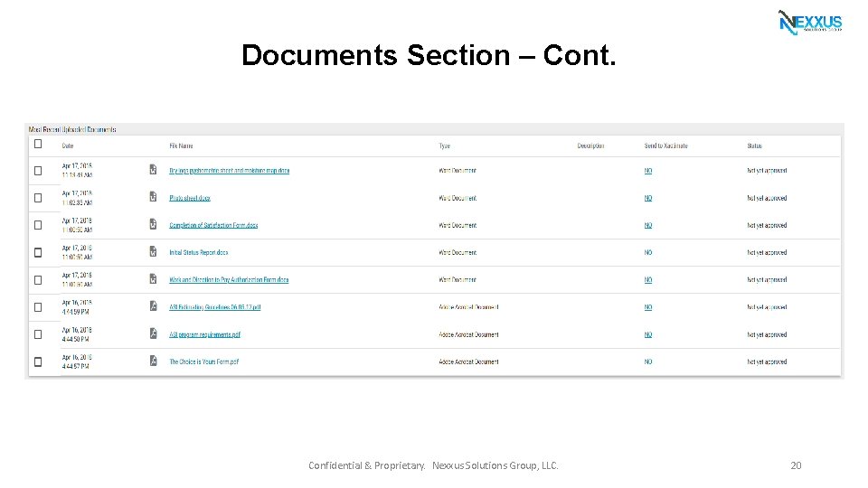868x488 pixels.
Task: Click Word Document type for Photo sheet row
Action: (x=458, y=198)
